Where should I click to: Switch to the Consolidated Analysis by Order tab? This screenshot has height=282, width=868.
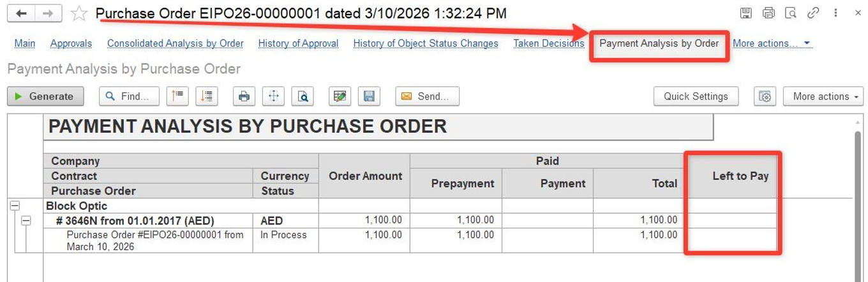pyautogui.click(x=175, y=43)
